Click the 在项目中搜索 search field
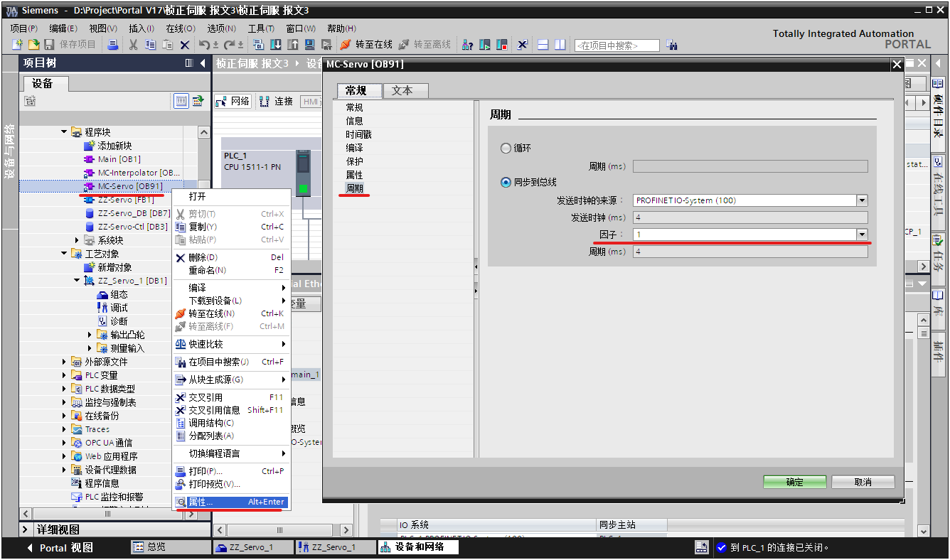The height and width of the screenshot is (560, 950). click(617, 45)
